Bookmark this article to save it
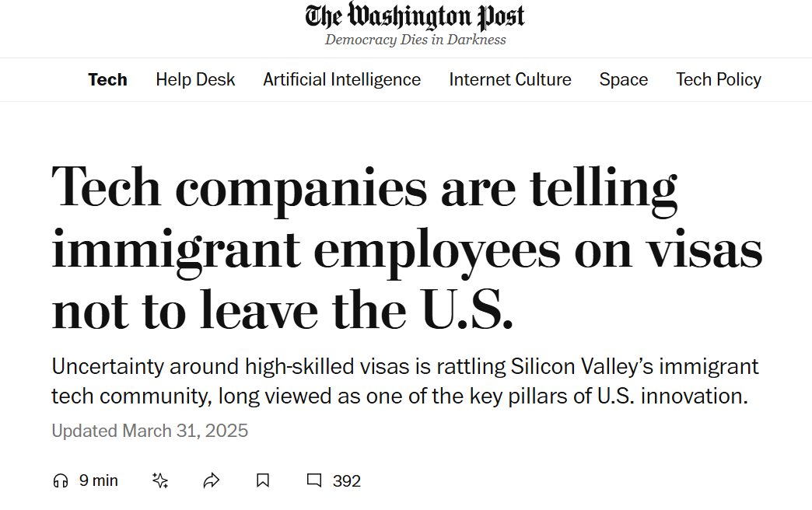This screenshot has height=510, width=812. coord(263,481)
